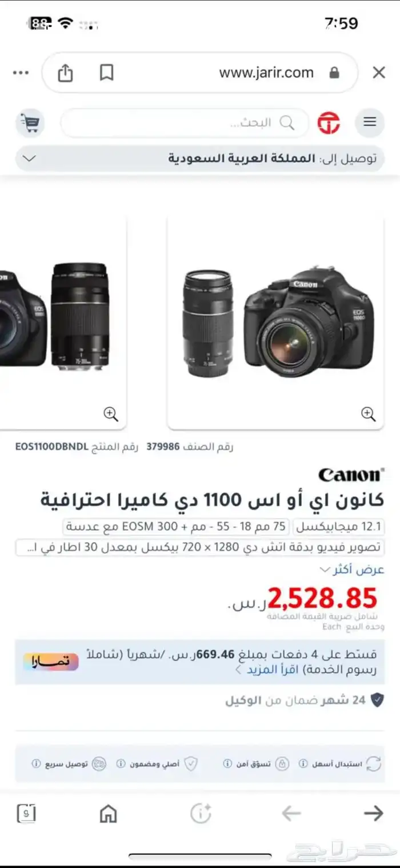Go to browser home icon
The width and height of the screenshot is (400, 868).
tap(108, 813)
